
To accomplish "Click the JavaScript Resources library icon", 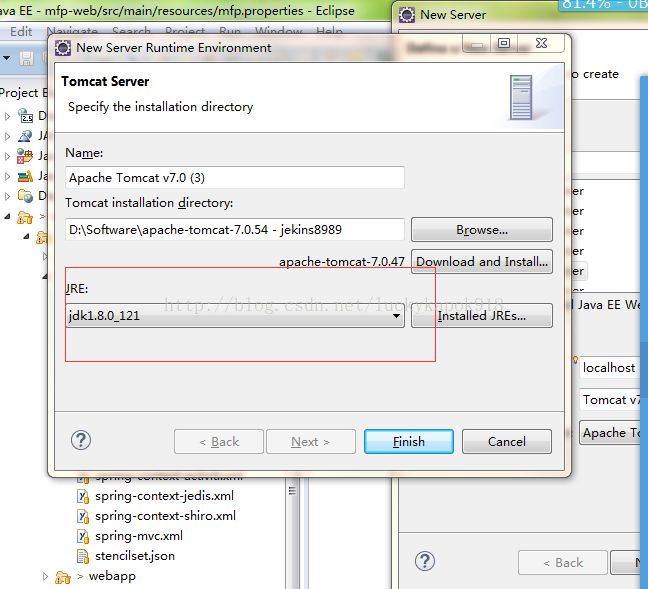I will click(25, 176).
